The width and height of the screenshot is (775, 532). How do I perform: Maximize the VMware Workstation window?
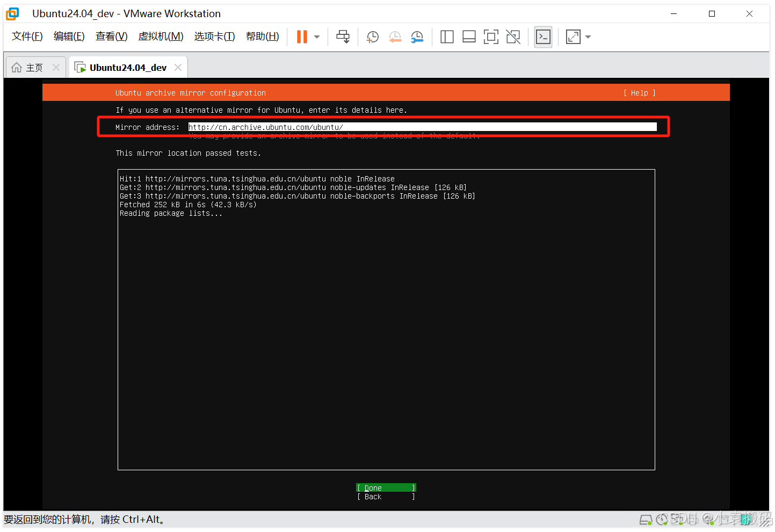click(x=712, y=14)
